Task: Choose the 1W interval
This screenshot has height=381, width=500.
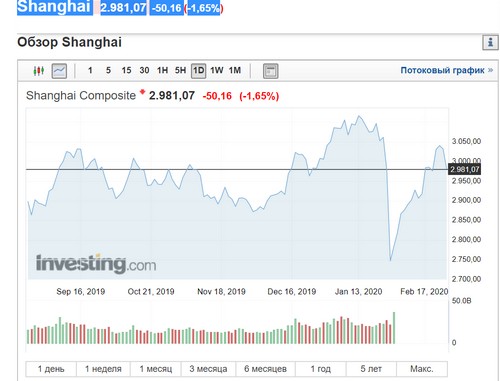Action: 217,70
